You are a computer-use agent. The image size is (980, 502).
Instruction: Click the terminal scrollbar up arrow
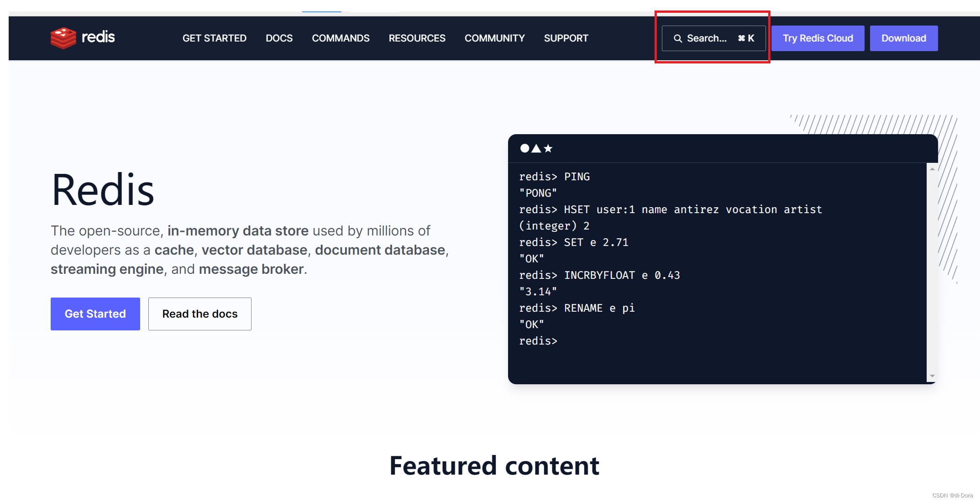tap(932, 169)
